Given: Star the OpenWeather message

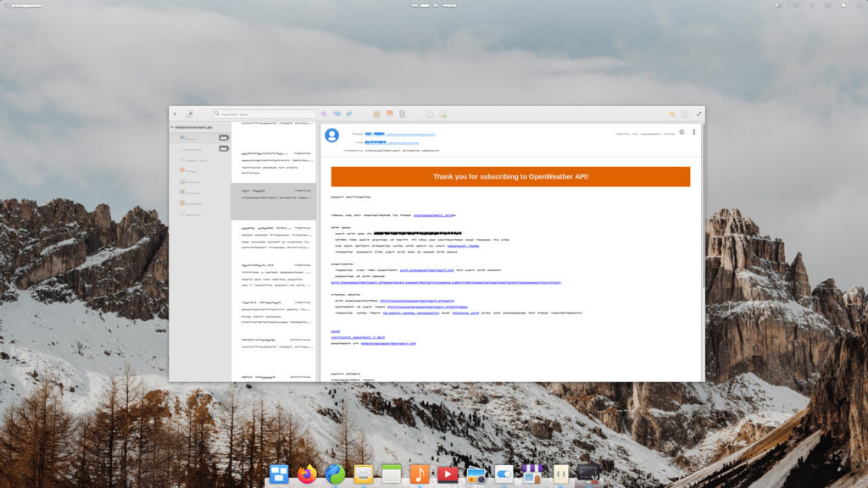Looking at the screenshot, I should [682, 132].
